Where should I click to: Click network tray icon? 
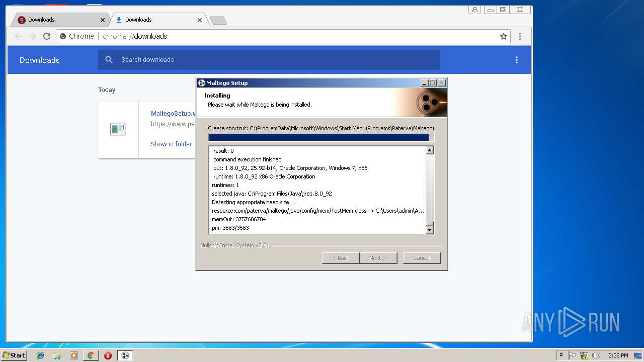click(x=584, y=355)
